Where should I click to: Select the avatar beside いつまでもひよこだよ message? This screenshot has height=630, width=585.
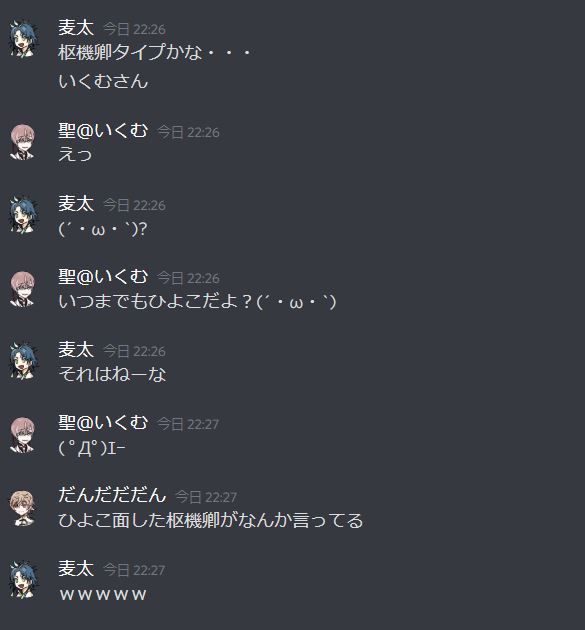coord(23,288)
